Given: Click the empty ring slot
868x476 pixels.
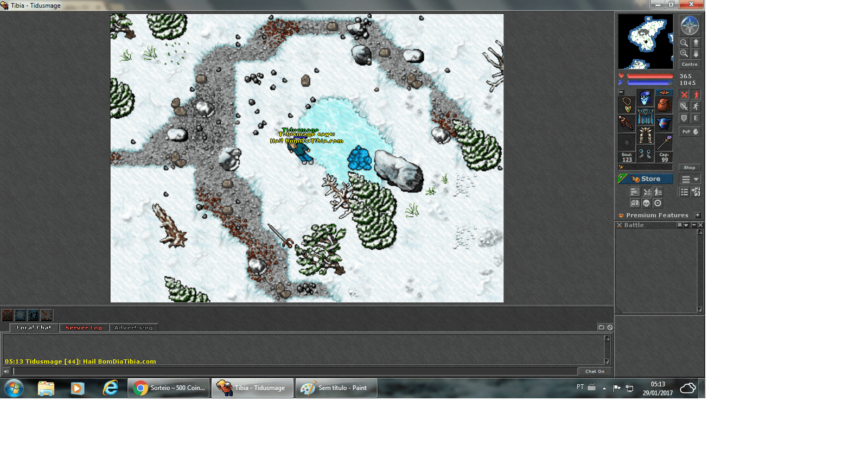Looking at the screenshot, I should pyautogui.click(x=627, y=142).
